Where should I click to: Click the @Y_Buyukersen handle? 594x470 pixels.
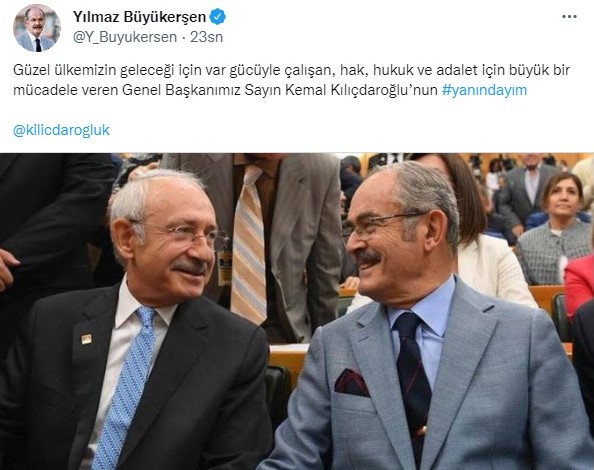tap(125, 37)
